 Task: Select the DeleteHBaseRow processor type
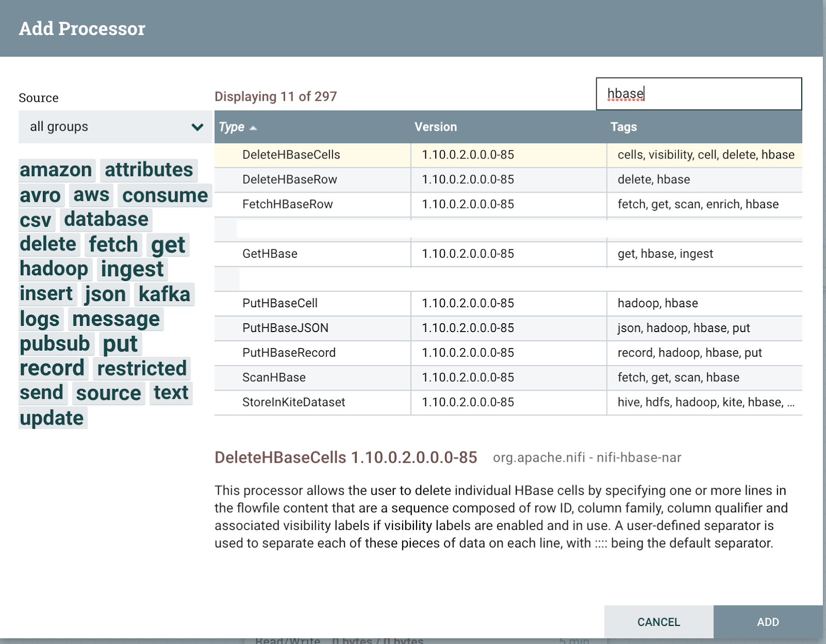click(290, 180)
